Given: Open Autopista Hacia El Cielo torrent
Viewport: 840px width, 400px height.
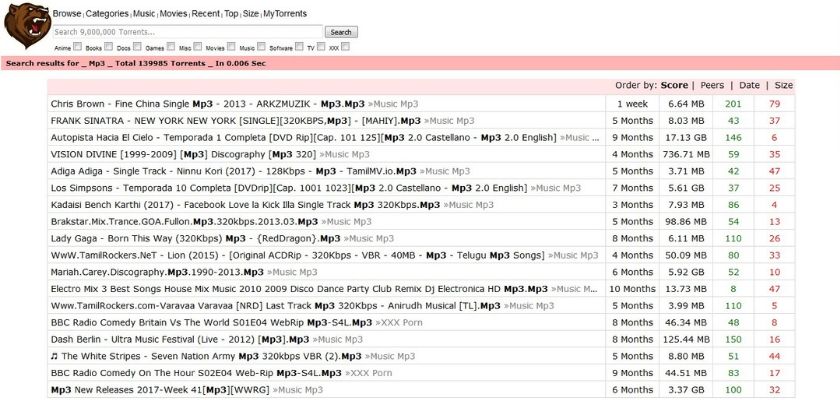Looking at the screenshot, I should point(304,138).
